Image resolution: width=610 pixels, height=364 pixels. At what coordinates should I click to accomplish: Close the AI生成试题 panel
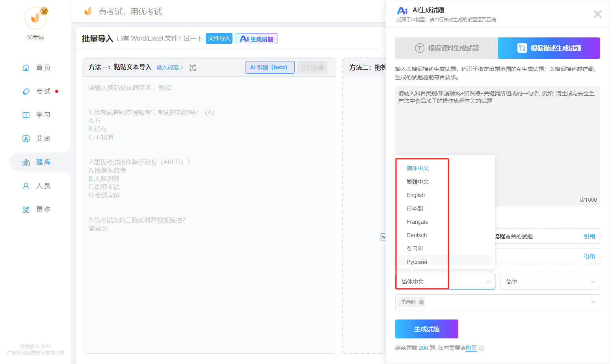(598, 14)
